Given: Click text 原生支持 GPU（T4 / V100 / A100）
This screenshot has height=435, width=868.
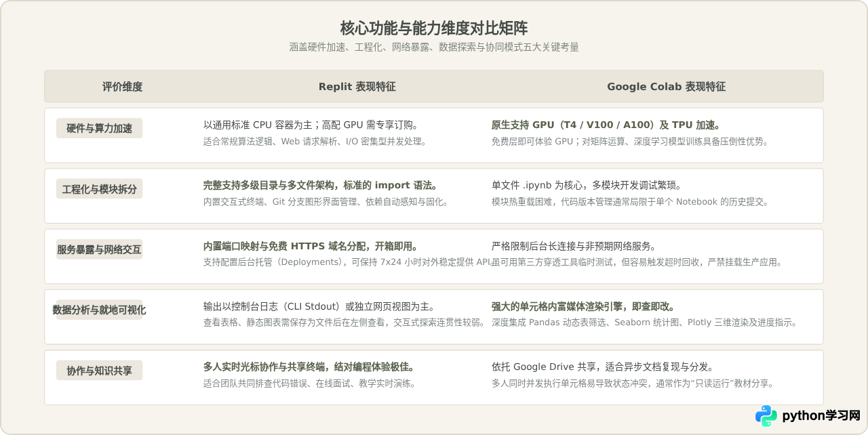Looking at the screenshot, I should [x=574, y=125].
